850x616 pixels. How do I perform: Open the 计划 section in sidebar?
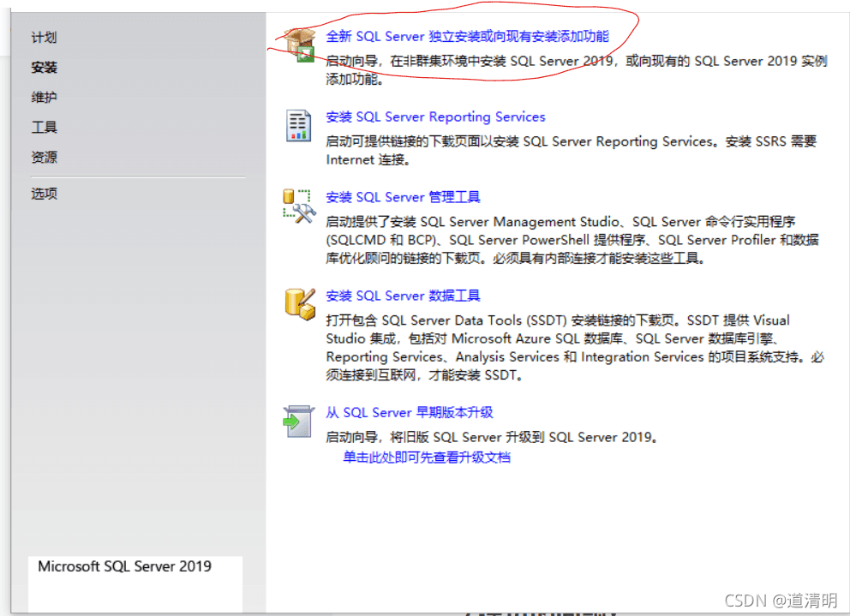pos(44,38)
